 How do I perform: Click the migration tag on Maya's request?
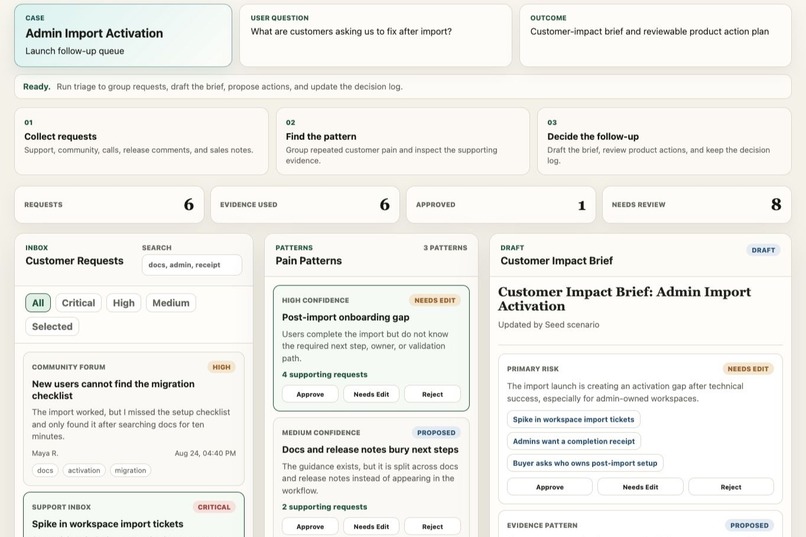[130, 470]
